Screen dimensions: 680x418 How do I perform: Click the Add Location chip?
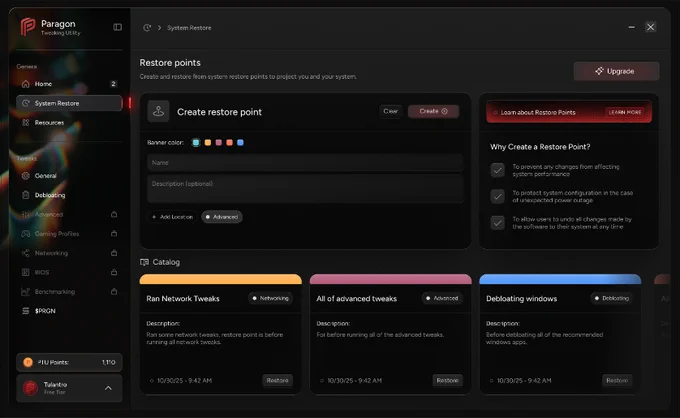pos(172,217)
